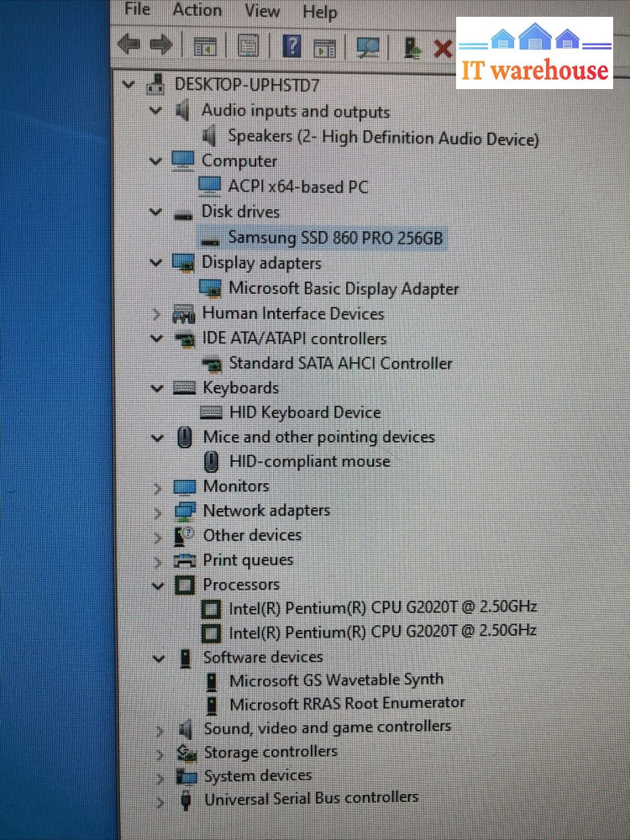Expand the Human Interface Devices node

[x=156, y=314]
